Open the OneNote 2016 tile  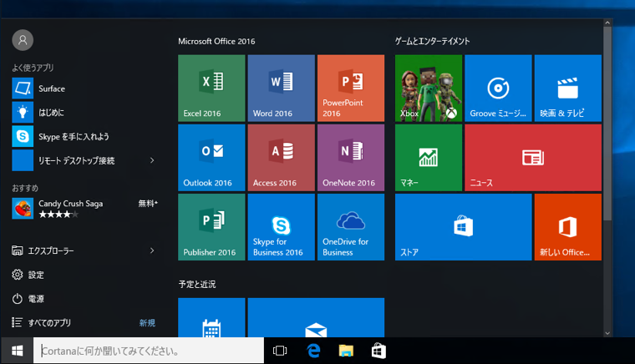(351, 158)
